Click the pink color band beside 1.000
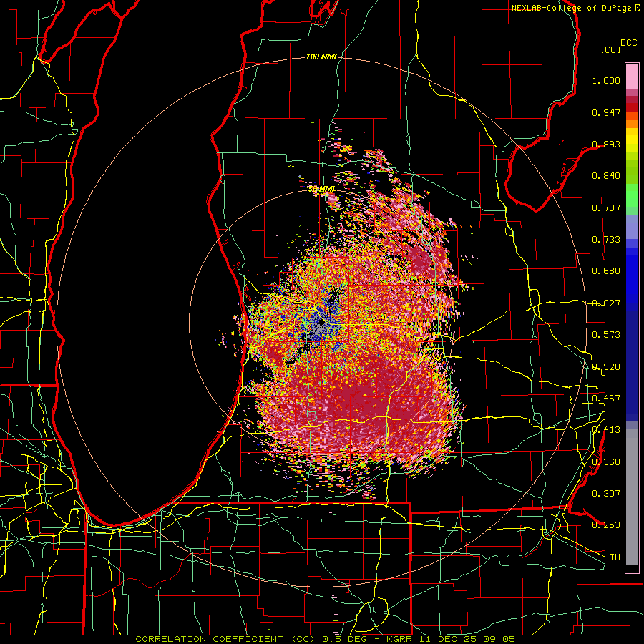 pos(632,76)
